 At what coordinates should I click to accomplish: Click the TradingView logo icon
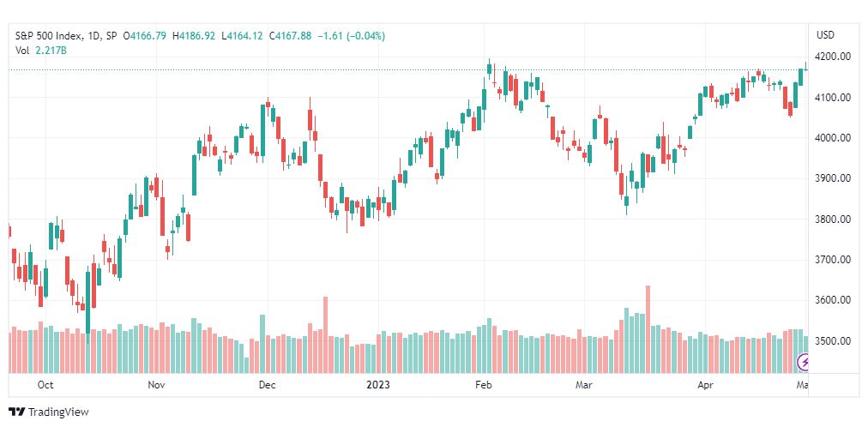click(x=17, y=412)
